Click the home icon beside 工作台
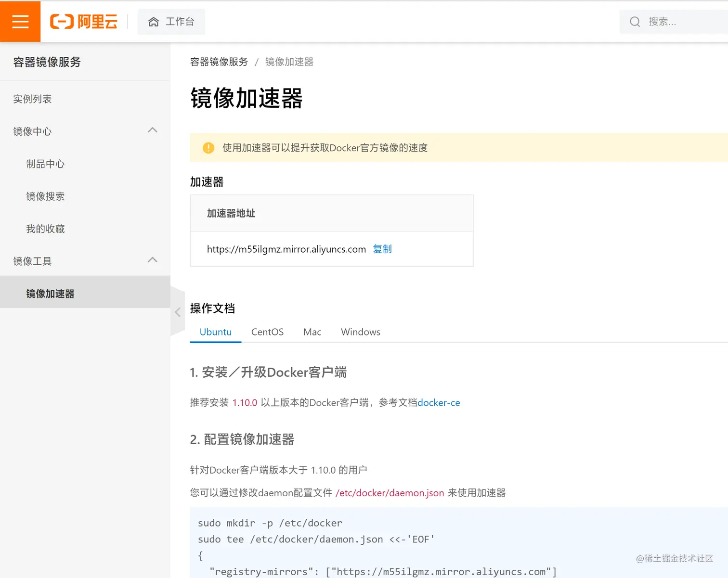The width and height of the screenshot is (728, 578). pyautogui.click(x=154, y=22)
